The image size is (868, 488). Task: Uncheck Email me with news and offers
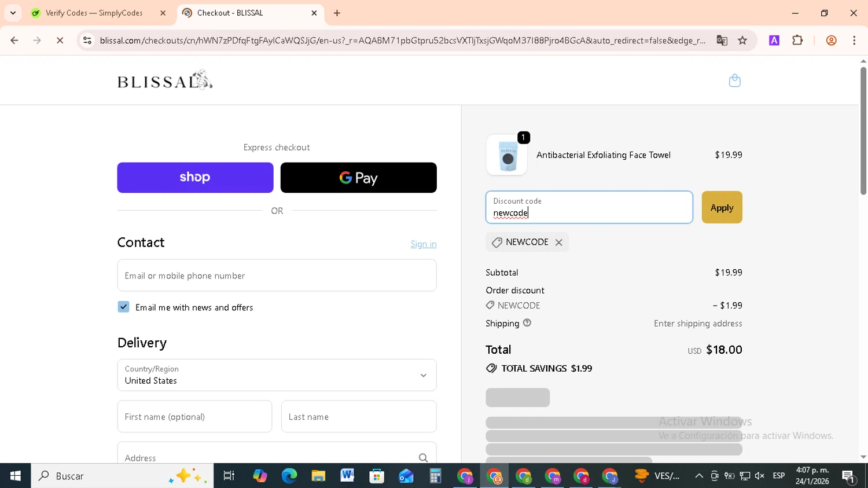[123, 307]
